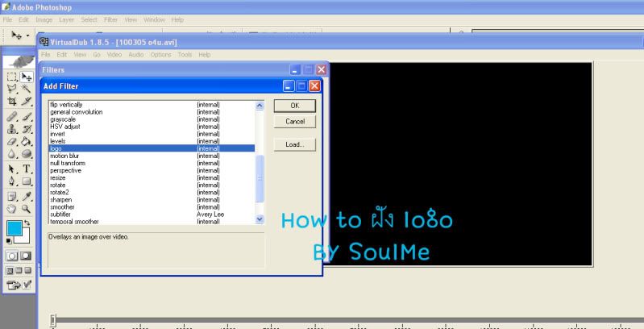The height and width of the screenshot is (329, 644).
Task: Click the filter list scroll down arrow
Action: pyautogui.click(x=260, y=219)
